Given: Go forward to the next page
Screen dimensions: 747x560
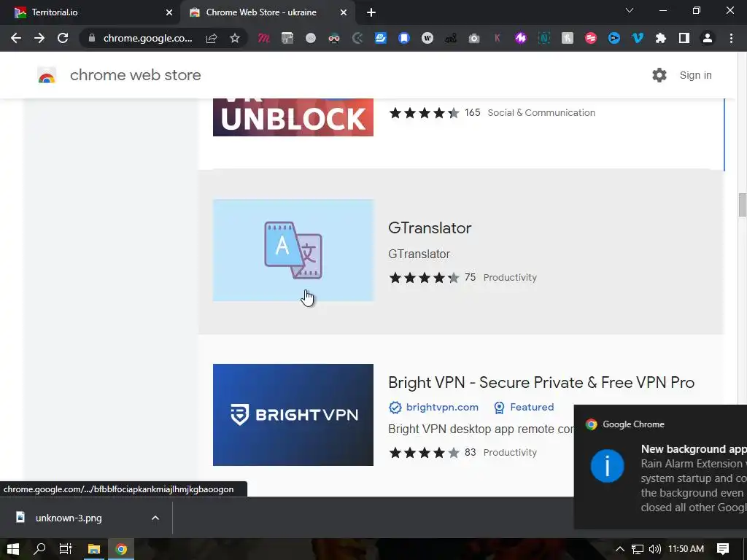Looking at the screenshot, I should (39, 38).
